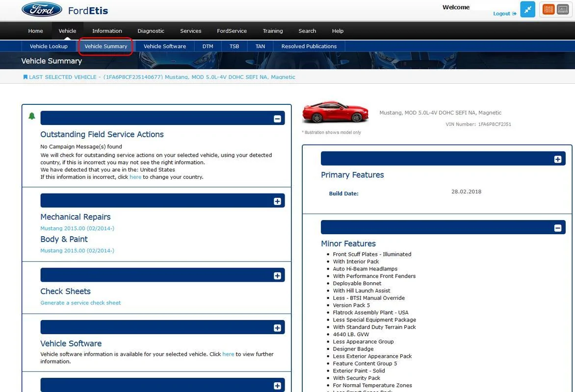This screenshot has width=575, height=392.
Task: Click 'here' to change your country
Action: [135, 177]
